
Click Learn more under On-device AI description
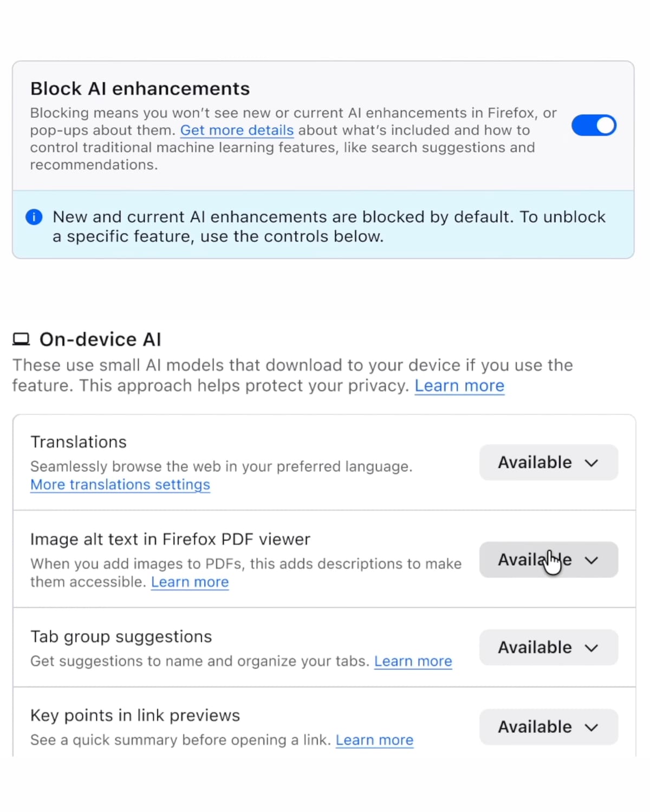(x=459, y=385)
